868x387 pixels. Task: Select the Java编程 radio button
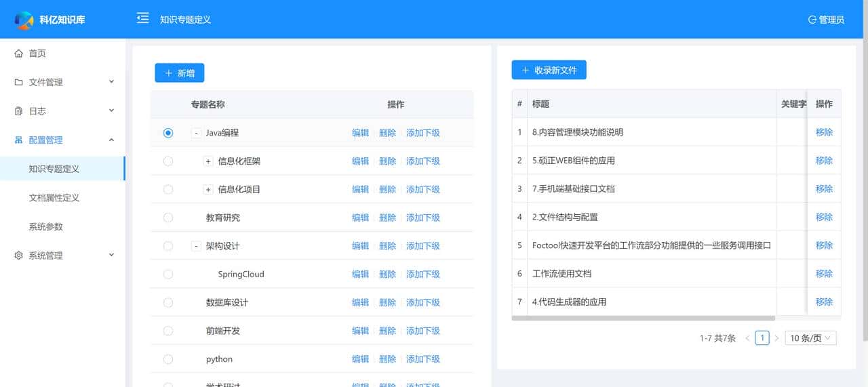pos(168,133)
